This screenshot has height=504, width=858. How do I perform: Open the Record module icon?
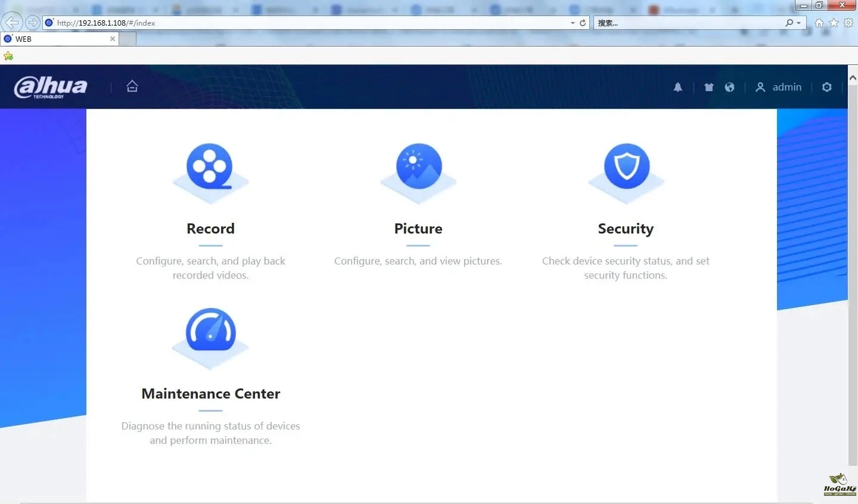tap(210, 167)
